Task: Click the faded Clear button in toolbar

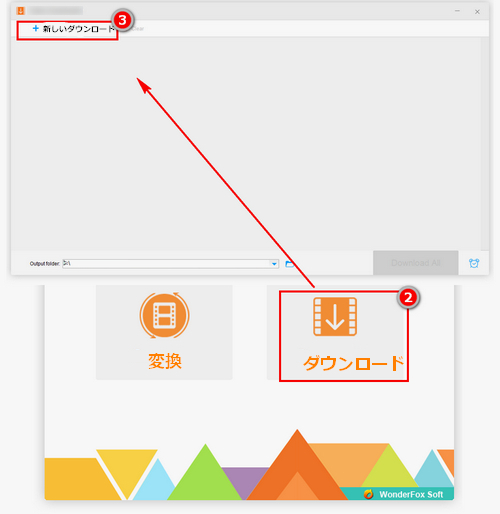Action: 138,29
